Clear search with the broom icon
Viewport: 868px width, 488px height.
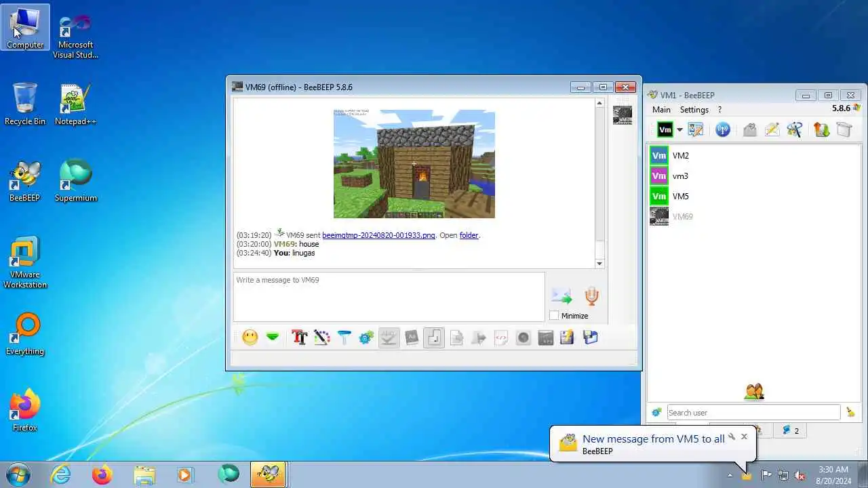[850, 412]
